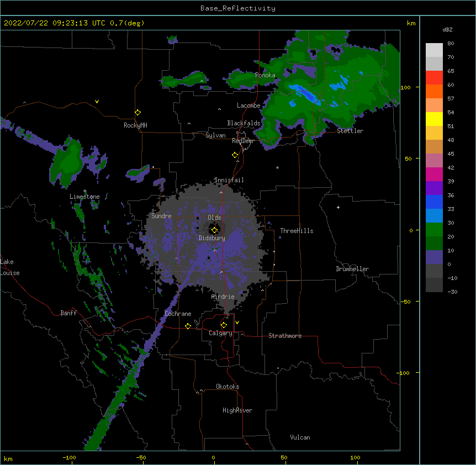
Task: Click the Calgary city label
Action: pos(220,333)
